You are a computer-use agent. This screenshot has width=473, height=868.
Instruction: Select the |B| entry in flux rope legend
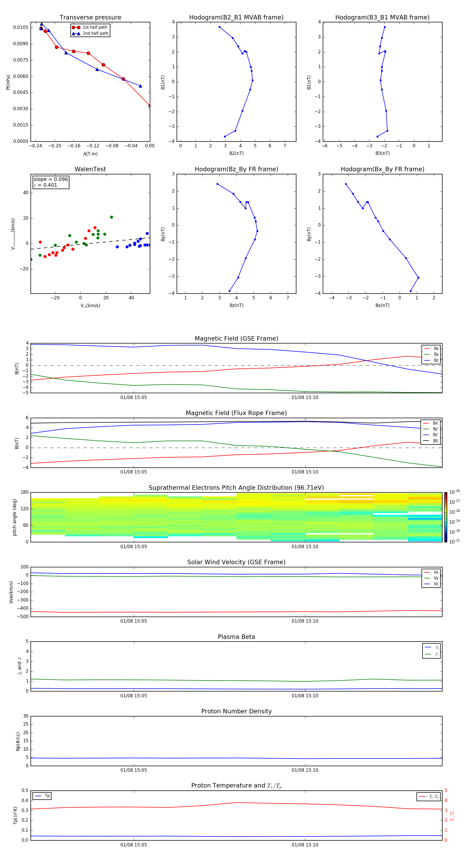[431, 441]
